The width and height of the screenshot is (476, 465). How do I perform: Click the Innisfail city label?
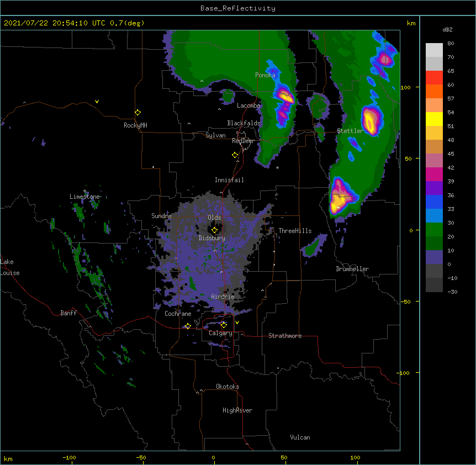[x=229, y=180]
